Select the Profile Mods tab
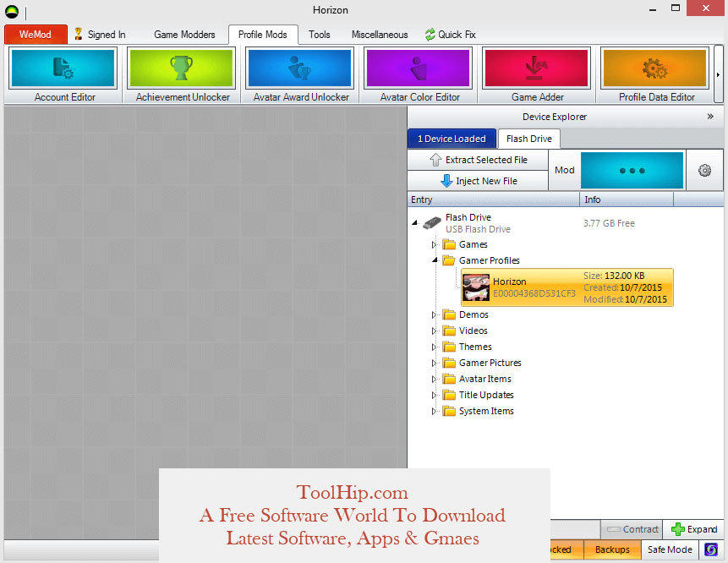The image size is (728, 563). coord(263,35)
